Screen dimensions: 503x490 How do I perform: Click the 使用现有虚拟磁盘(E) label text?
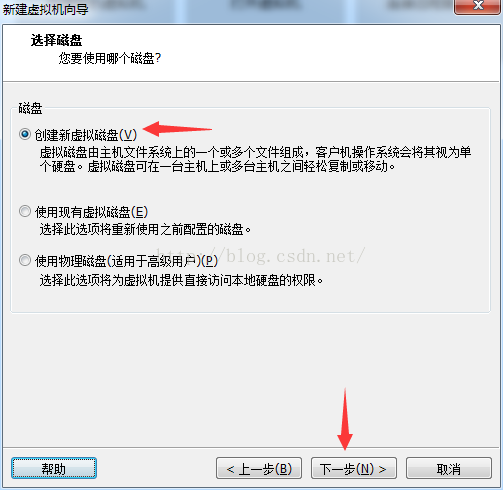91,212
